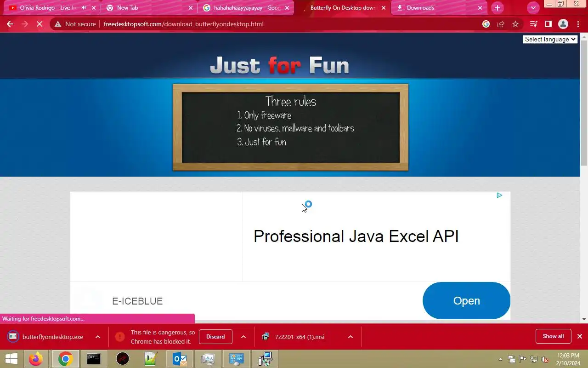Open media controls icon in toolbar
Screen dimensions: 588x368
[533, 24]
